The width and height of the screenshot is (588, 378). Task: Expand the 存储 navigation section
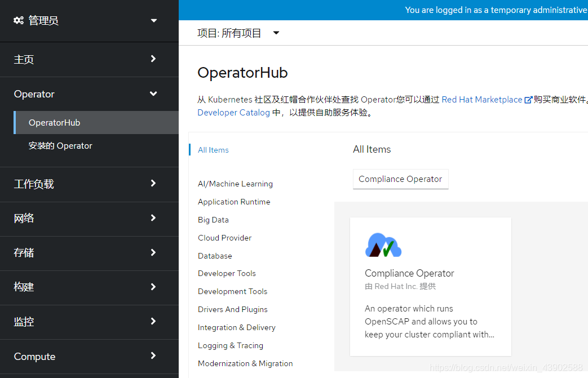pyautogui.click(x=89, y=253)
